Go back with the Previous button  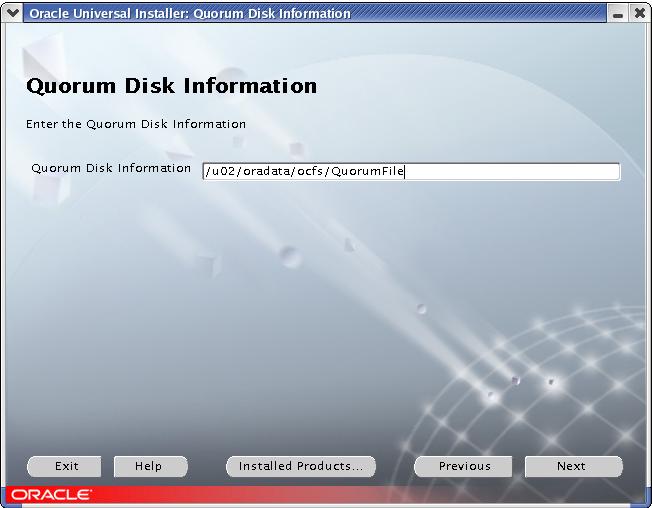click(x=463, y=466)
